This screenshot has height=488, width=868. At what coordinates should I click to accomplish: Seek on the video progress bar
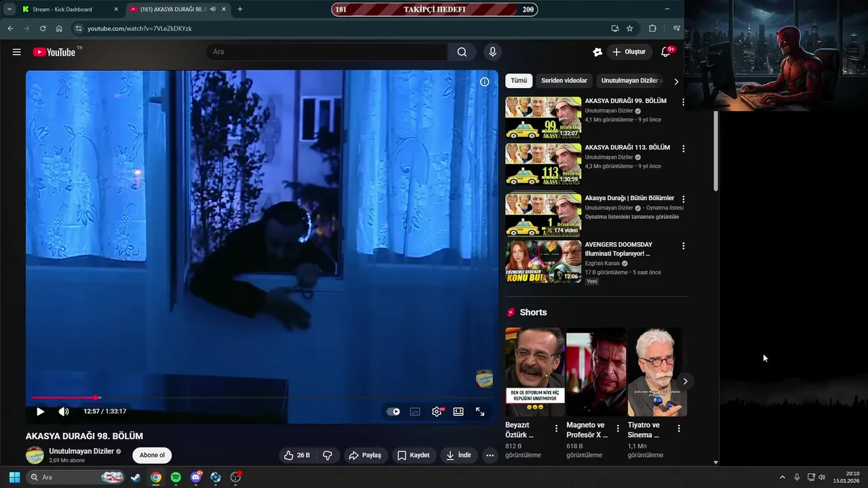(262, 398)
